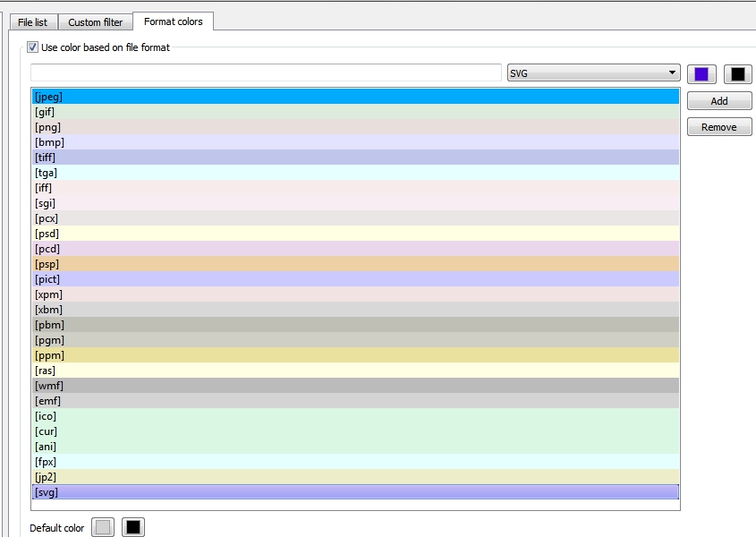This screenshot has height=537, width=756.
Task: Select the [pbm] row
Action: [x=355, y=325]
